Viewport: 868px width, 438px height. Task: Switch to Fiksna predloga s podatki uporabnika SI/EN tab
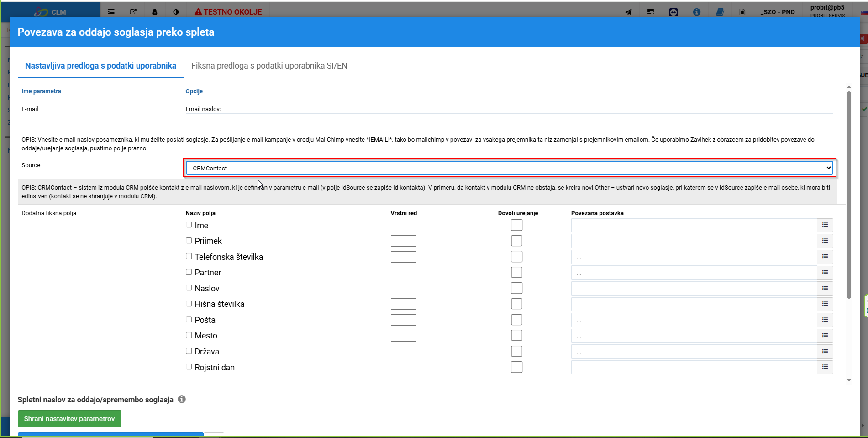pos(269,66)
